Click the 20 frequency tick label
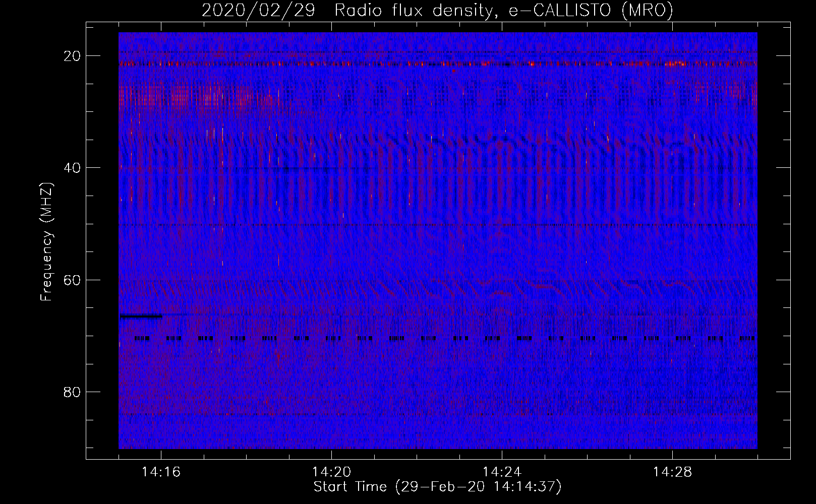 [x=73, y=56]
